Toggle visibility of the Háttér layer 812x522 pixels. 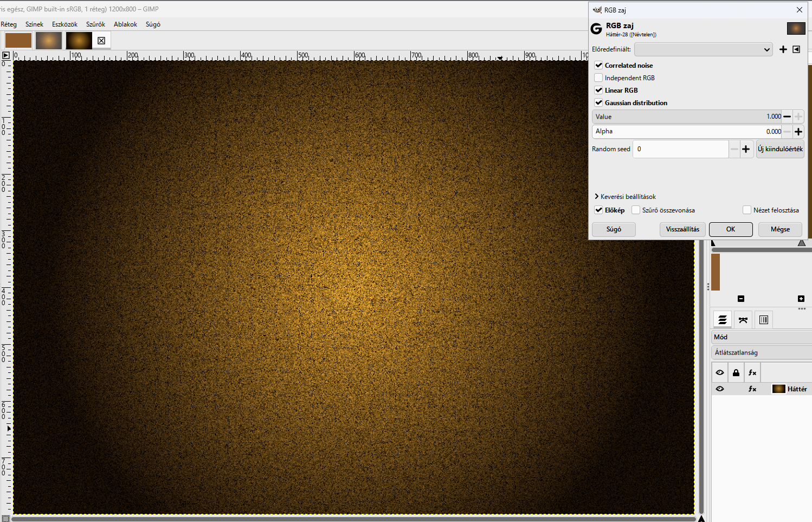(720, 389)
